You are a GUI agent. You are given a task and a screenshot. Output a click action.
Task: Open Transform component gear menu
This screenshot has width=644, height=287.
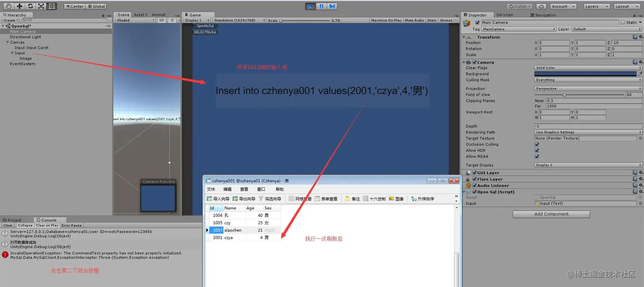pyautogui.click(x=640, y=37)
